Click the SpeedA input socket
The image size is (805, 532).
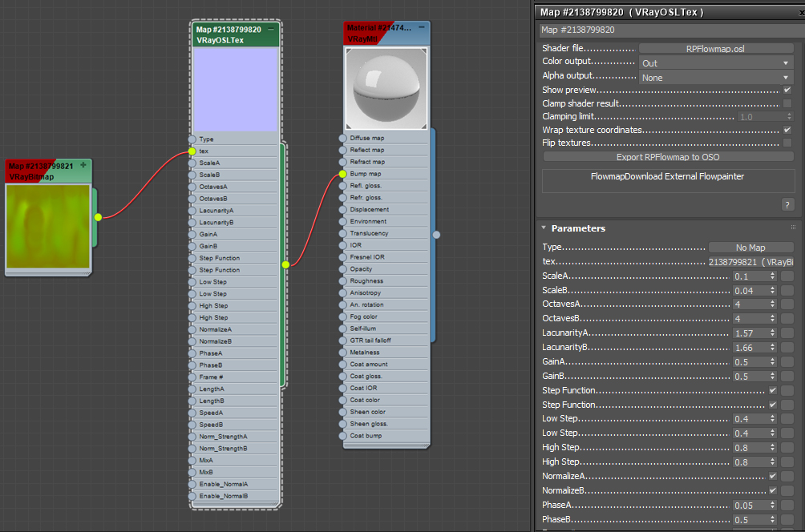[192, 413]
